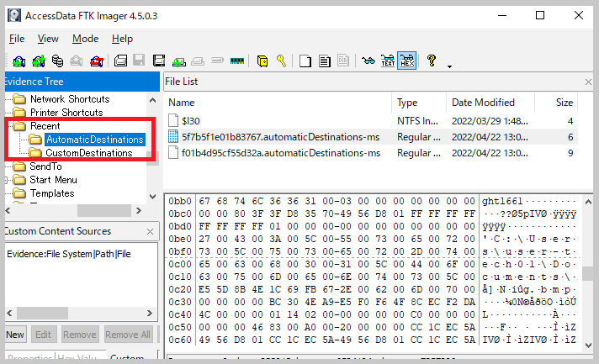Viewport: 599px width, 364px height.
Task: Select the Network Shortcuts folder
Action: point(70,99)
